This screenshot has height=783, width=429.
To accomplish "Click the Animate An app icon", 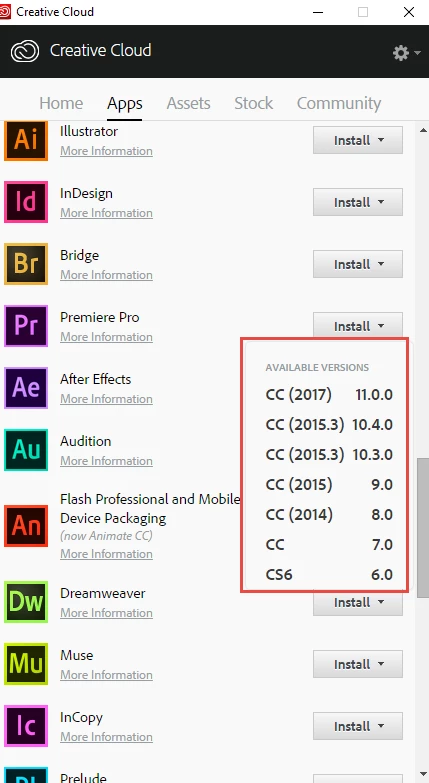I will [x=26, y=526].
